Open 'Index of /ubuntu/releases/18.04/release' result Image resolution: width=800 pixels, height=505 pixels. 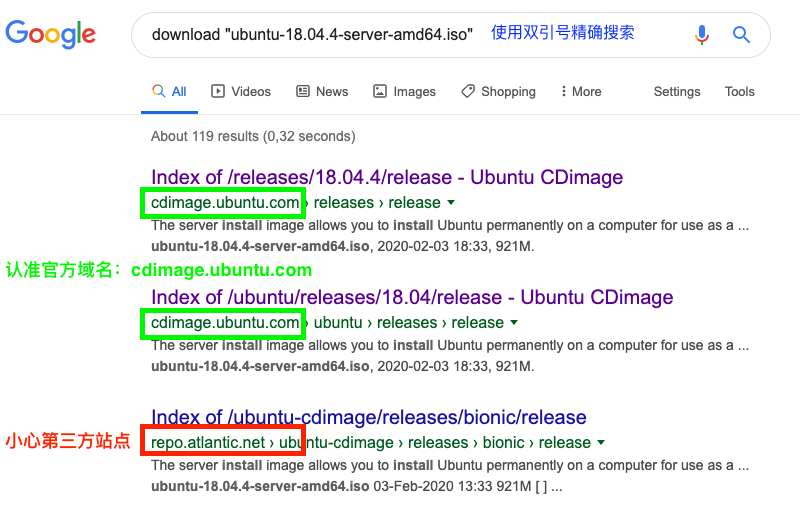click(411, 298)
